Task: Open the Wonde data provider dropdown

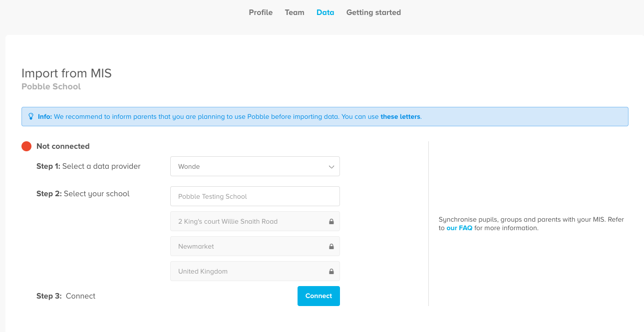Action: click(255, 166)
